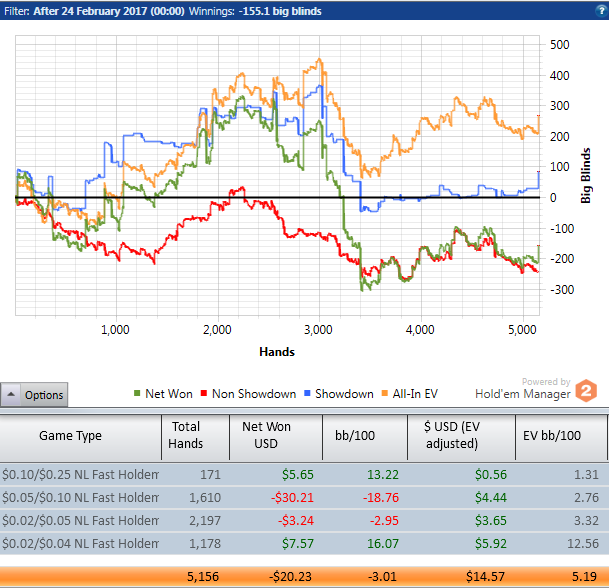This screenshot has height=588, width=609.
Task: Select the $0.10/$0.25 NL Fast Holdem row
Action: [304, 474]
